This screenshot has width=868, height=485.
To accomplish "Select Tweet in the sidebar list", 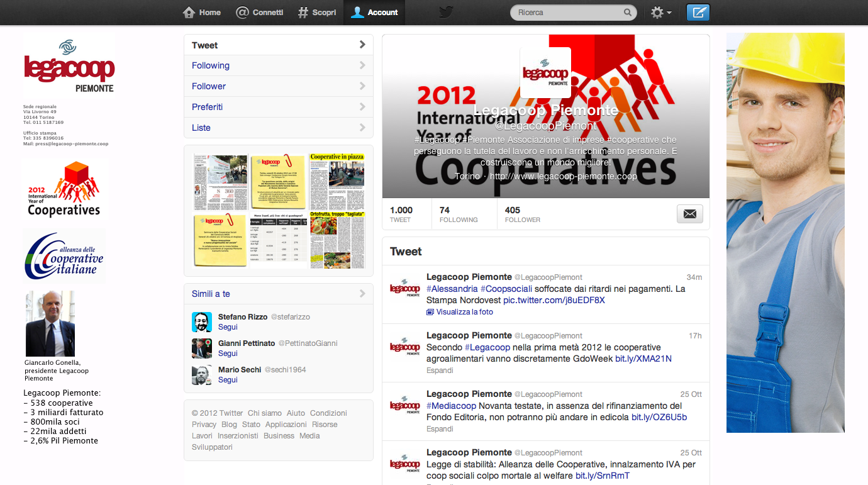I will [279, 45].
